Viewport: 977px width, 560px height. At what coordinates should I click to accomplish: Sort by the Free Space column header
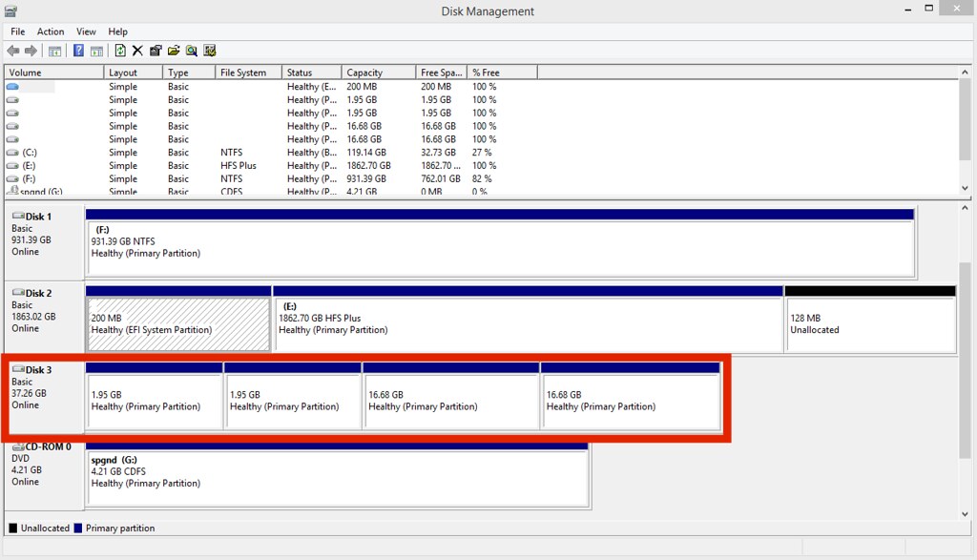point(442,73)
